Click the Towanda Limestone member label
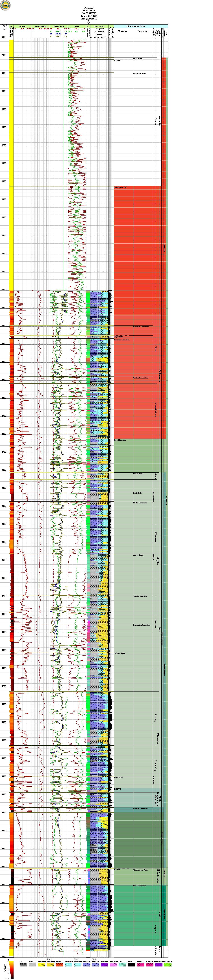The height and width of the screenshot is (980, 213). click(121, 340)
